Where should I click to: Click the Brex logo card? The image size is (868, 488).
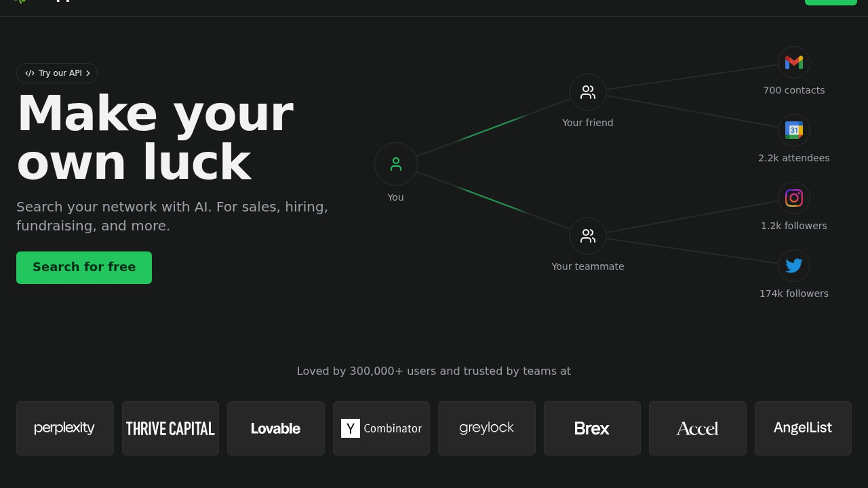592,428
